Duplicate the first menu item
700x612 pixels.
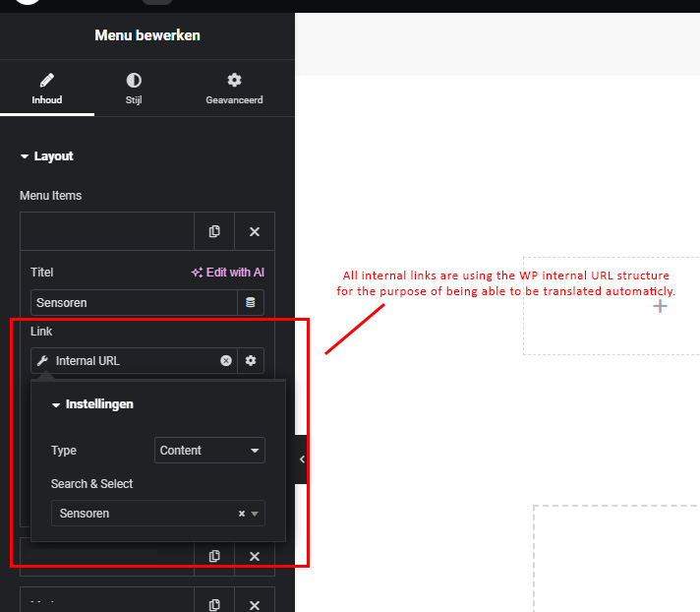(x=214, y=231)
